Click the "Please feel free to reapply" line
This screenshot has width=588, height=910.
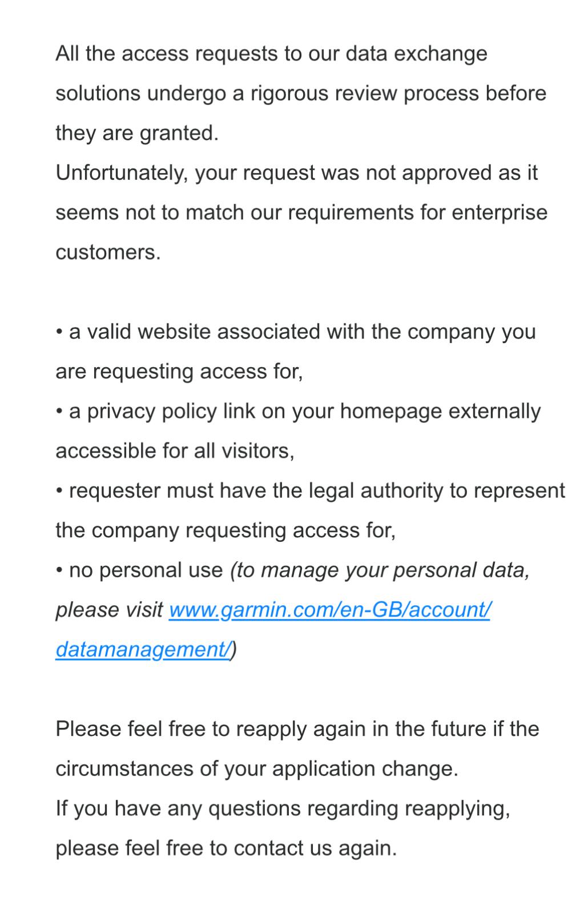[297, 730]
